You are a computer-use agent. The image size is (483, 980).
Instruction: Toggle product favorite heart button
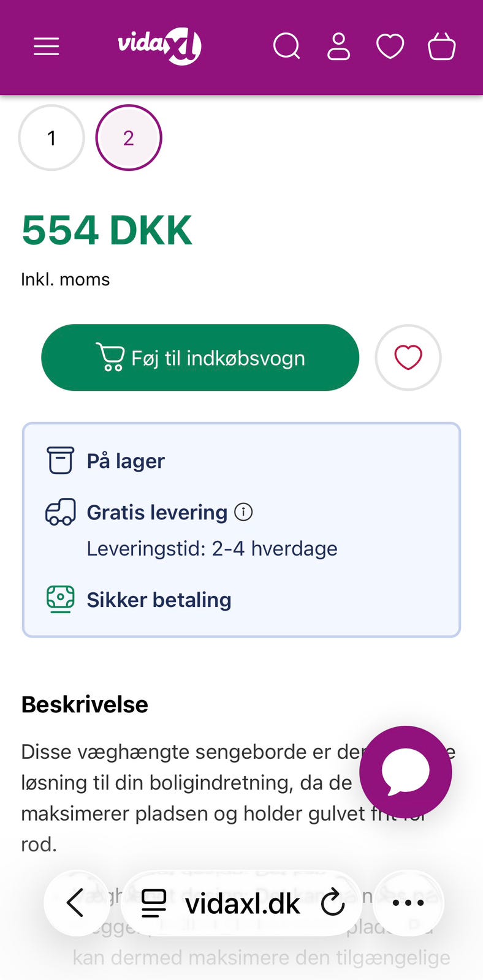[x=408, y=357]
